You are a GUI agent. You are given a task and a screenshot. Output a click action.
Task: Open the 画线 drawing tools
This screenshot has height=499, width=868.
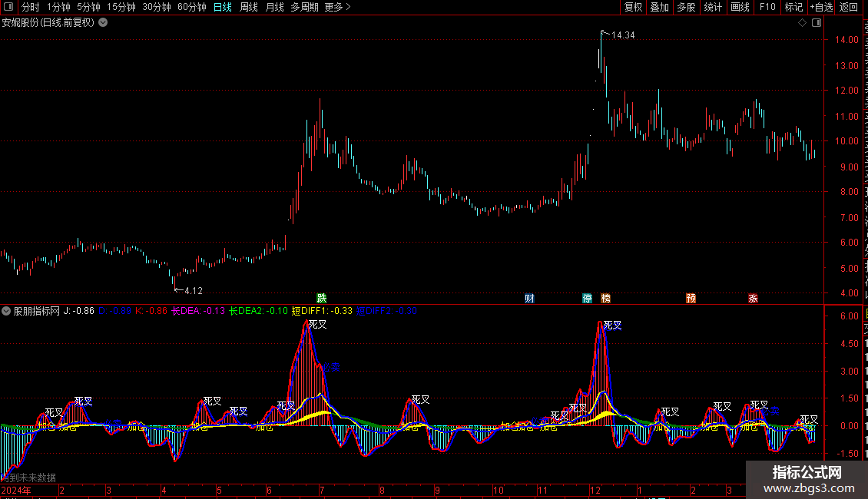tap(740, 7)
